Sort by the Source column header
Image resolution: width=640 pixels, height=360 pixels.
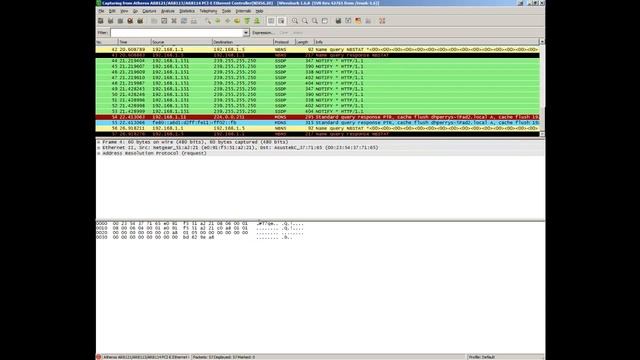click(x=181, y=42)
